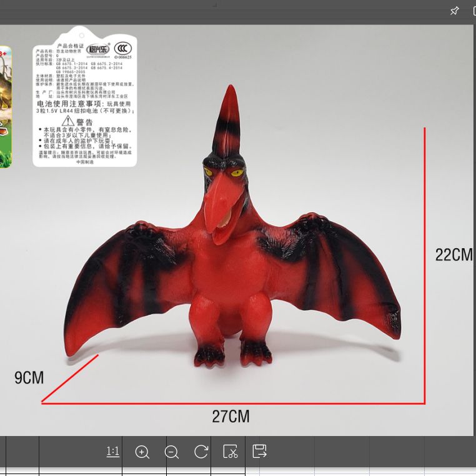This screenshot has width=476, height=476.
Task: Crop the image with scissors tool
Action: pos(230,452)
